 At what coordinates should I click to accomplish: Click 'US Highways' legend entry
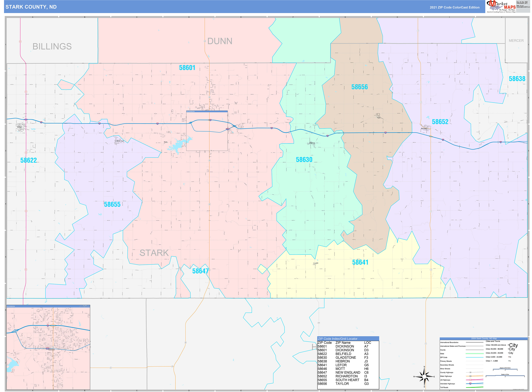point(445,380)
